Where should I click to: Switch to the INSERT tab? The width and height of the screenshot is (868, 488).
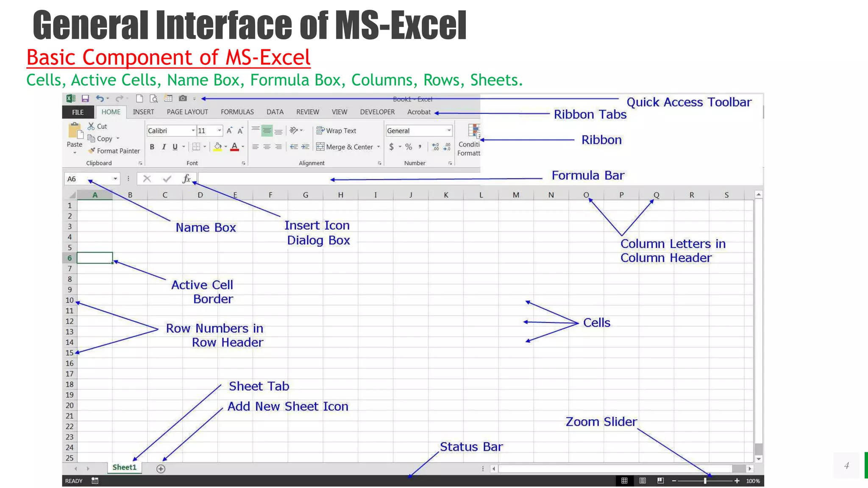pos(144,112)
